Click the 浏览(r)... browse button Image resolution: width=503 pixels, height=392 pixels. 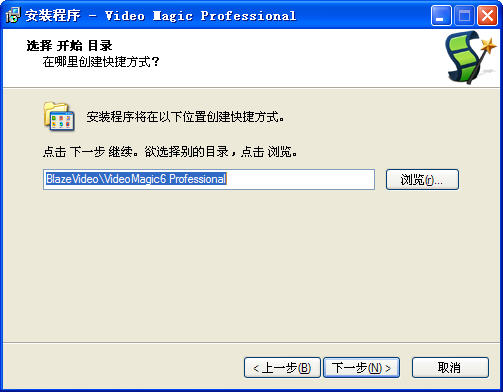tap(422, 180)
